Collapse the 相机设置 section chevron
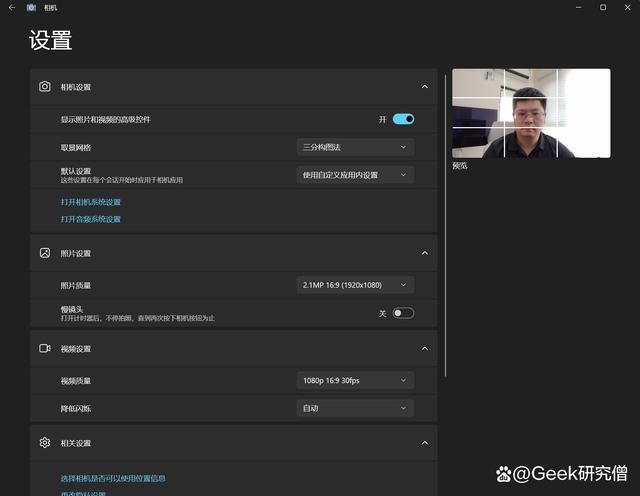 coord(424,87)
